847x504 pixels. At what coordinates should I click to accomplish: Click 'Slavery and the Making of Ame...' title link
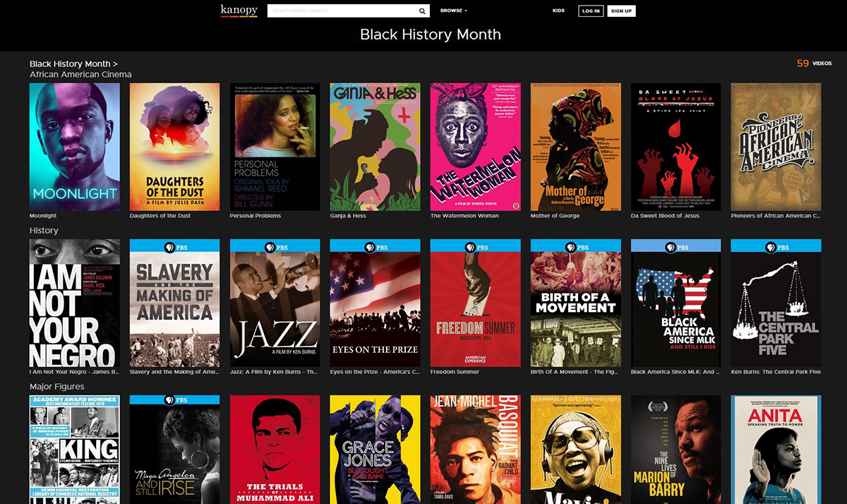click(174, 372)
